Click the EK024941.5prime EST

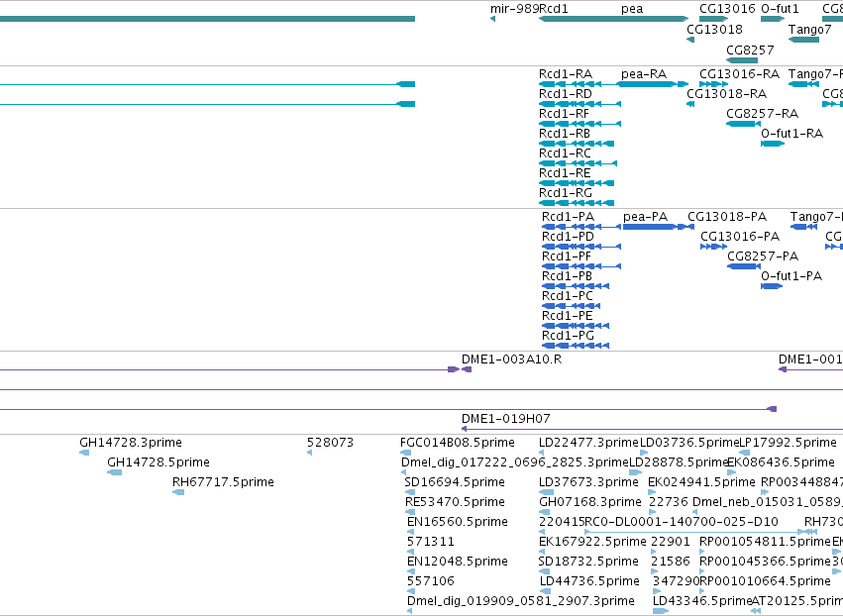652,492
